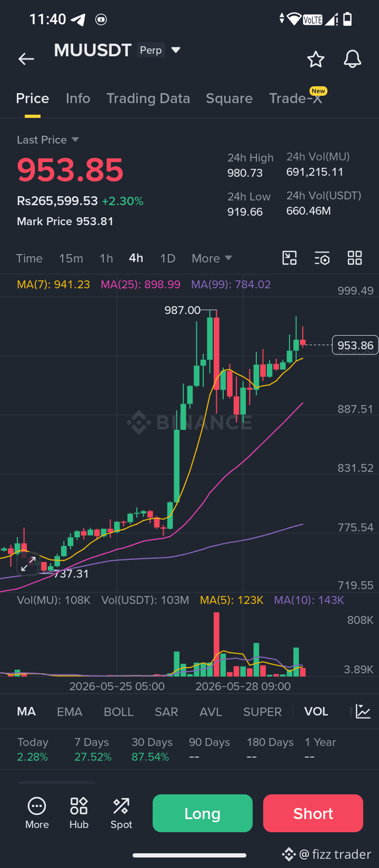Switch to the Info tab

[78, 98]
